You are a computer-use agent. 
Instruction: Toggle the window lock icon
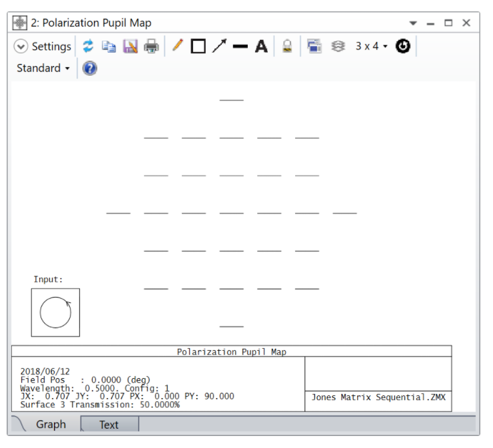(287, 46)
